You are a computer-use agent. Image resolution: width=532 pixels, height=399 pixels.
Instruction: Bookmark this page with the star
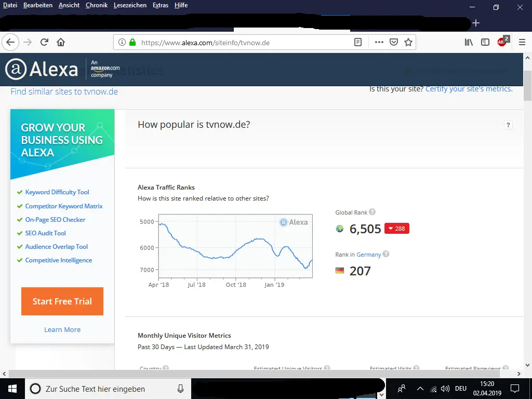[408, 42]
